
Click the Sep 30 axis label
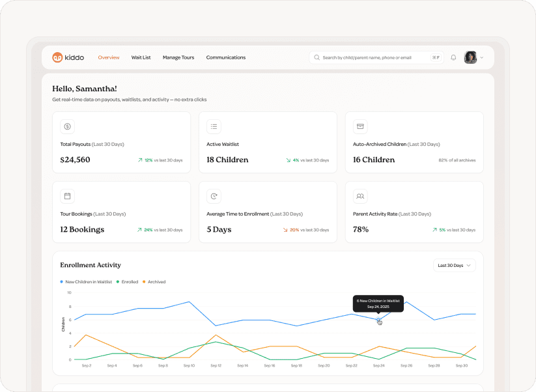462,365
